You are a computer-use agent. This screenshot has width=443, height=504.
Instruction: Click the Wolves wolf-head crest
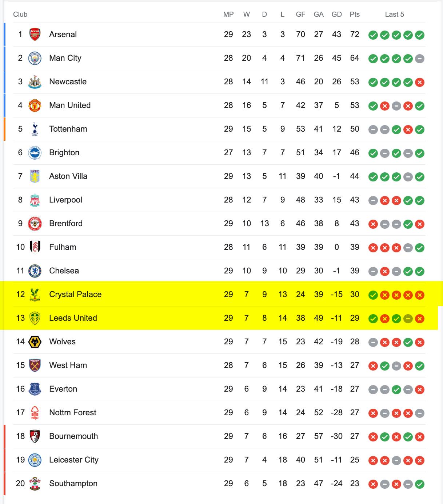(35, 342)
